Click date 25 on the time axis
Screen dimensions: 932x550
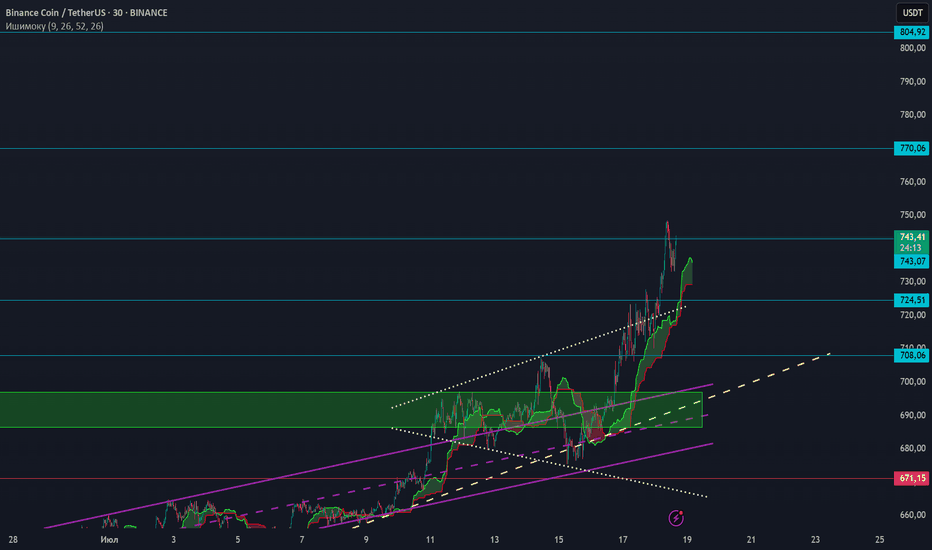point(880,540)
